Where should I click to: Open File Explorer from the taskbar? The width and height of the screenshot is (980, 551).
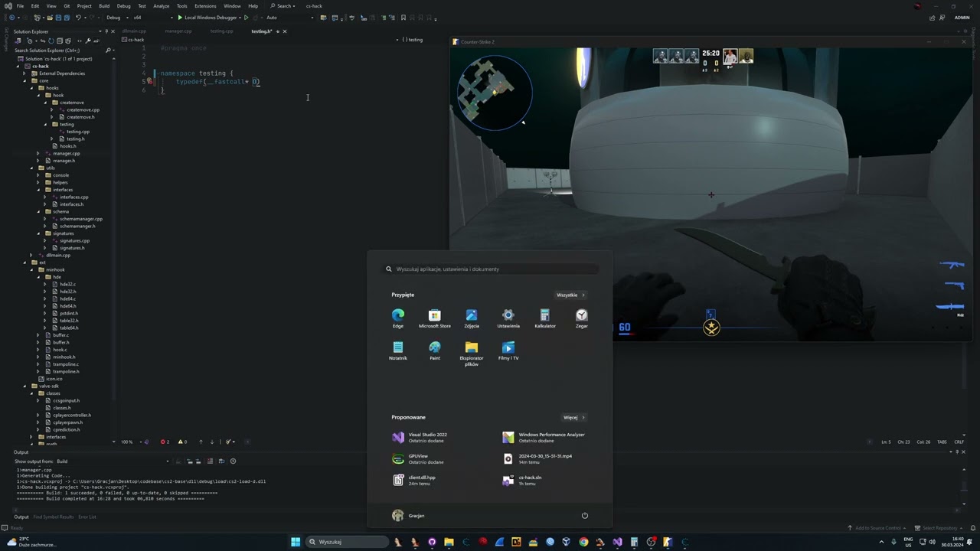click(x=449, y=542)
